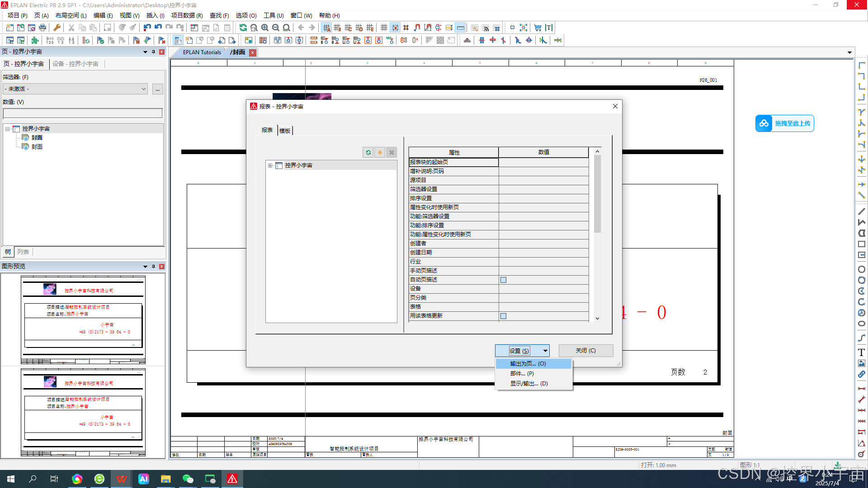The image size is (868, 488).
Task: Pin the 图形预览 panel open
Action: pyautogui.click(x=153, y=266)
